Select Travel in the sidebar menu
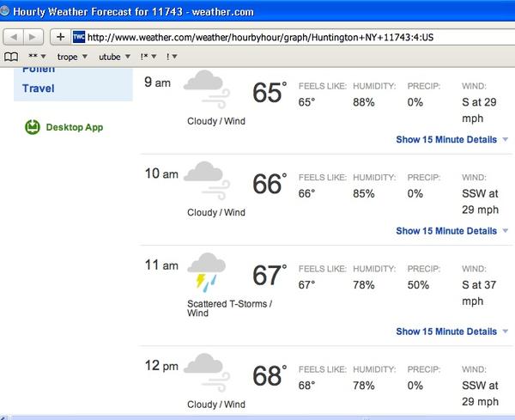Viewport: 515px width, 420px height. pos(38,88)
